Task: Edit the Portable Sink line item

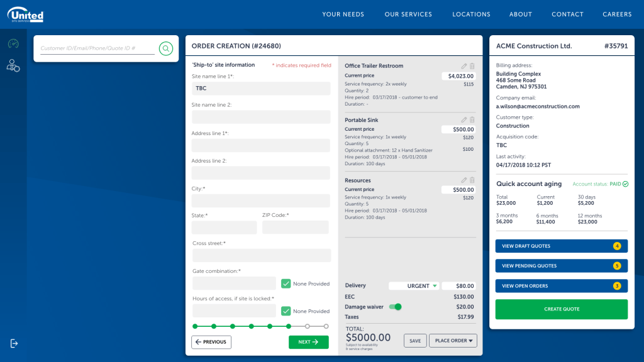Action: pyautogui.click(x=464, y=120)
